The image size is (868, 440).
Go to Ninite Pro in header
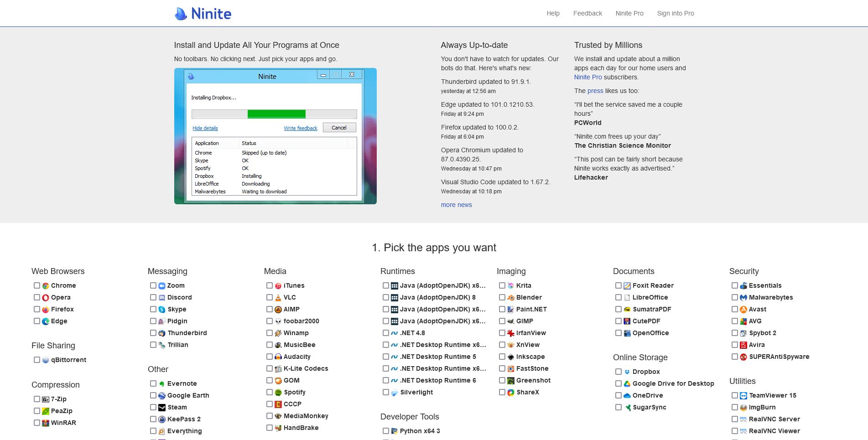(x=629, y=13)
